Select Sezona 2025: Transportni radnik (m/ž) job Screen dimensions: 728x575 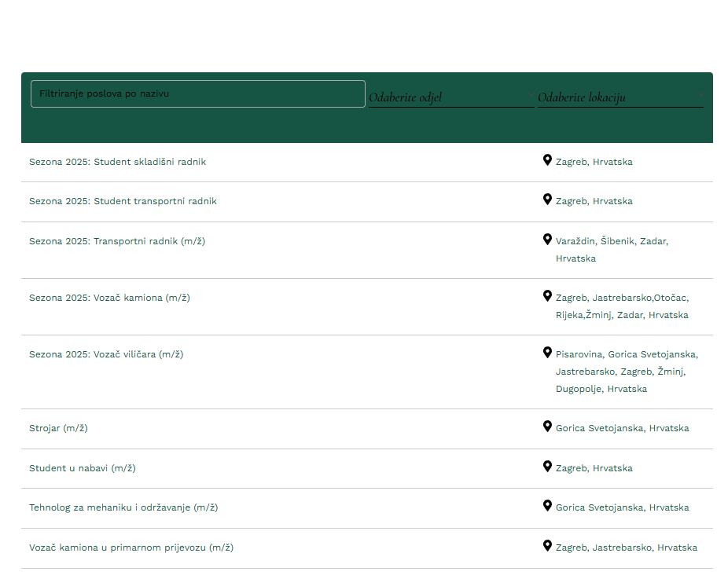point(117,241)
